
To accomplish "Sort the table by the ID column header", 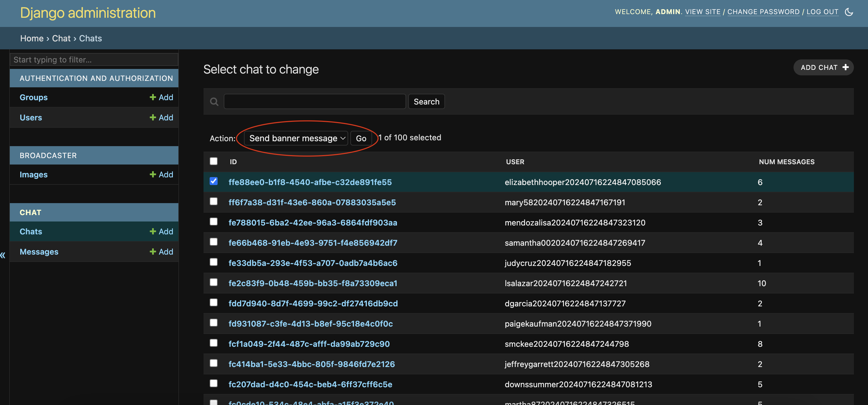I will point(233,162).
